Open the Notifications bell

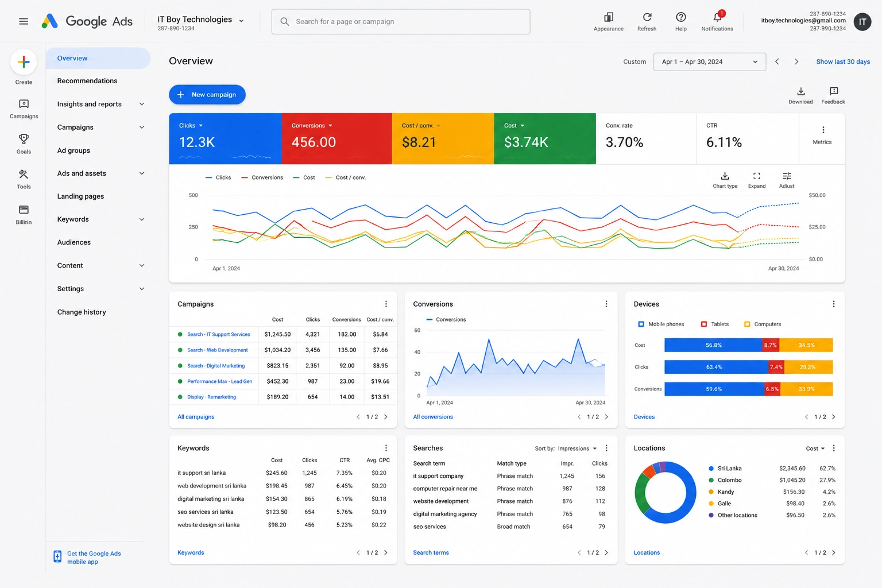[717, 21]
